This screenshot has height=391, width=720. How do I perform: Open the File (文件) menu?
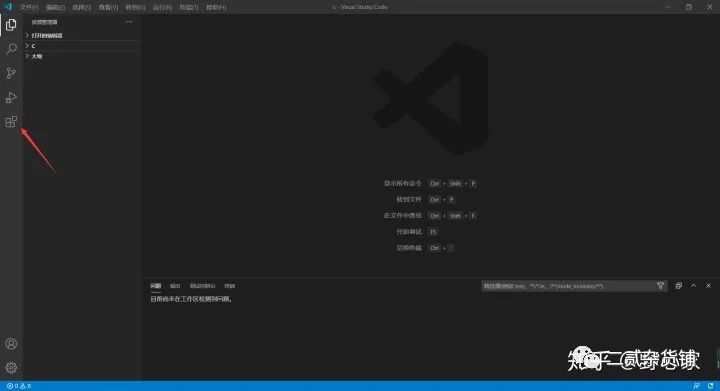coord(29,7)
